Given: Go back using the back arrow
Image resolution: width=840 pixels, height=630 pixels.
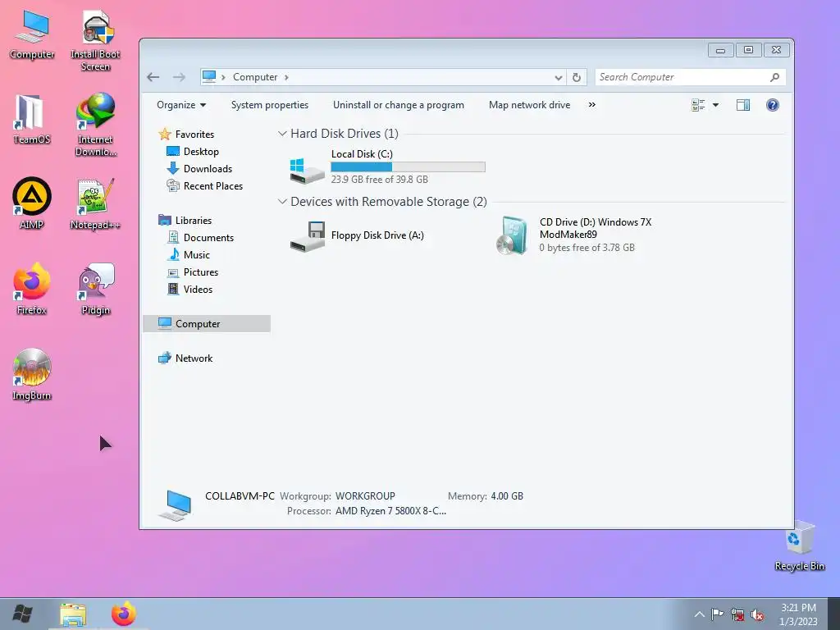Looking at the screenshot, I should tap(153, 77).
